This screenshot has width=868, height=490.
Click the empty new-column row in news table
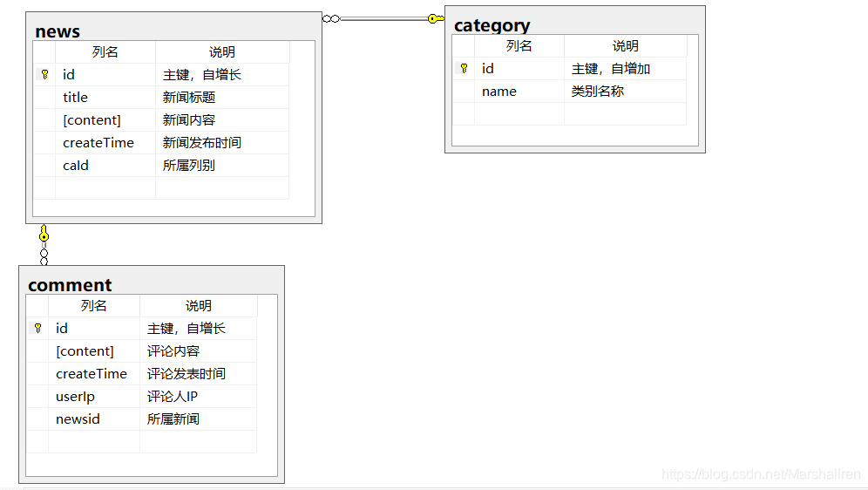coord(161,188)
